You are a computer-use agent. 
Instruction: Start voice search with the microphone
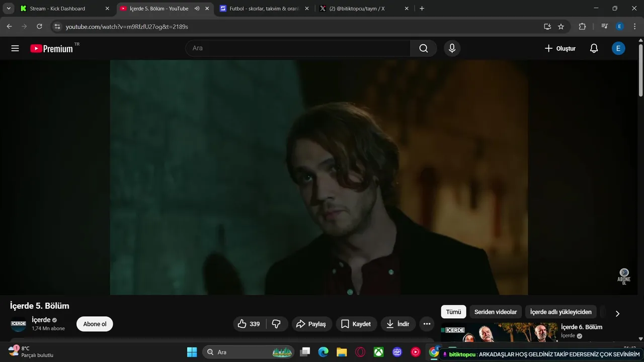(x=452, y=48)
